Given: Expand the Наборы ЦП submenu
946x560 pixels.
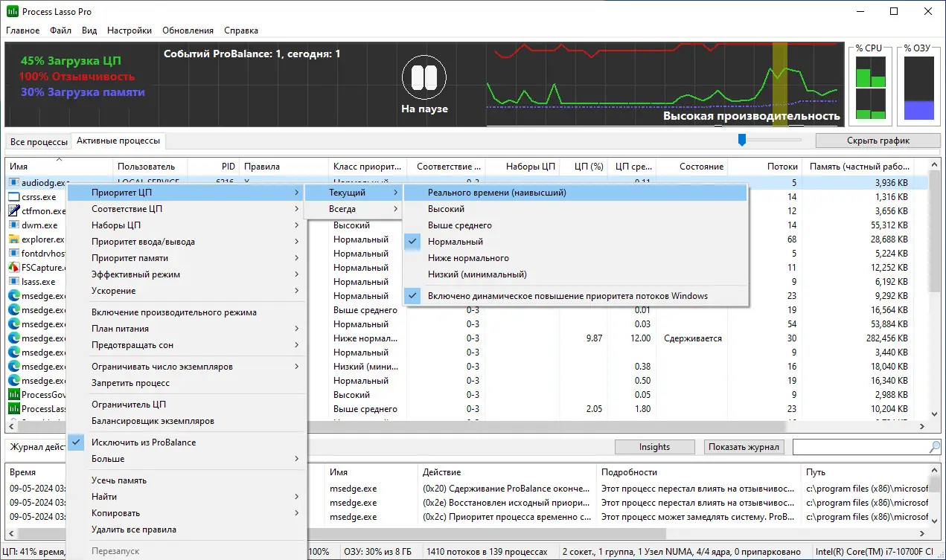Looking at the screenshot, I should click(x=187, y=225).
